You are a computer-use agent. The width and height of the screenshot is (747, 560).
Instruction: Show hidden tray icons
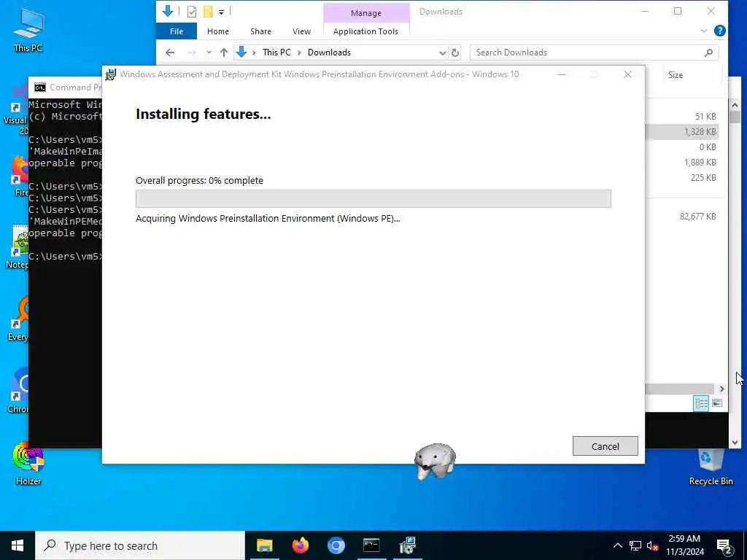(617, 545)
